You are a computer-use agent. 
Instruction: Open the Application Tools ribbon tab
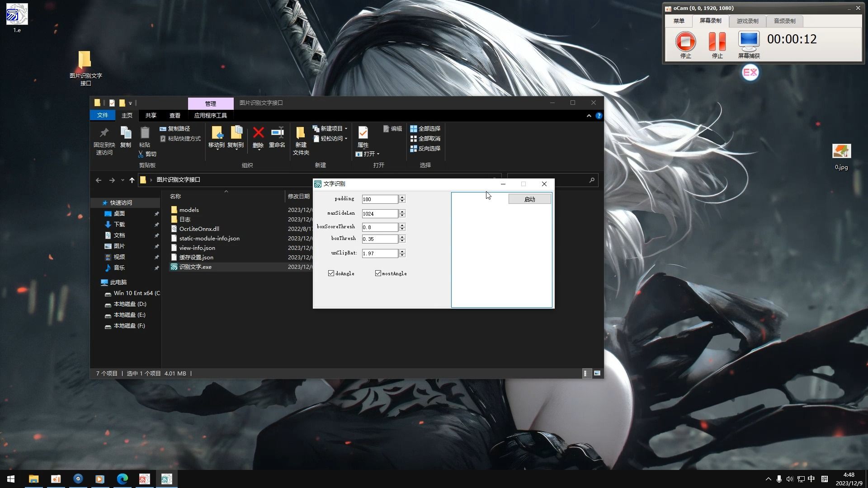point(210,116)
